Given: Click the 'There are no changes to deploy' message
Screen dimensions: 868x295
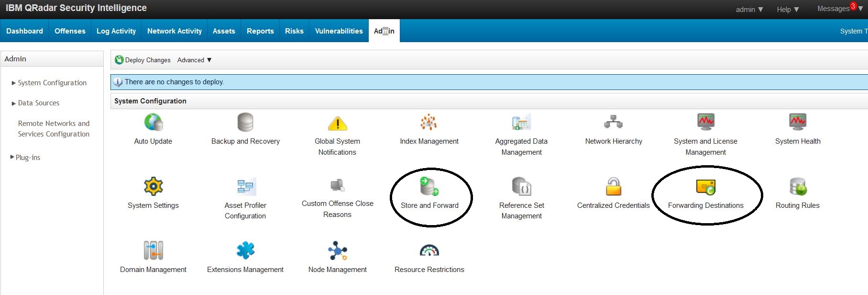Looking at the screenshot, I should (174, 82).
